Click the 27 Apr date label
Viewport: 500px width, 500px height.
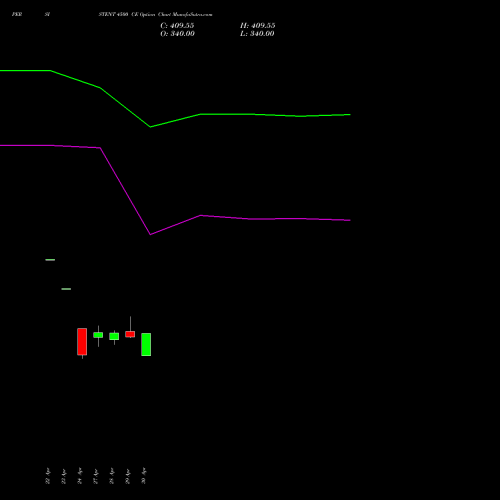point(96,476)
